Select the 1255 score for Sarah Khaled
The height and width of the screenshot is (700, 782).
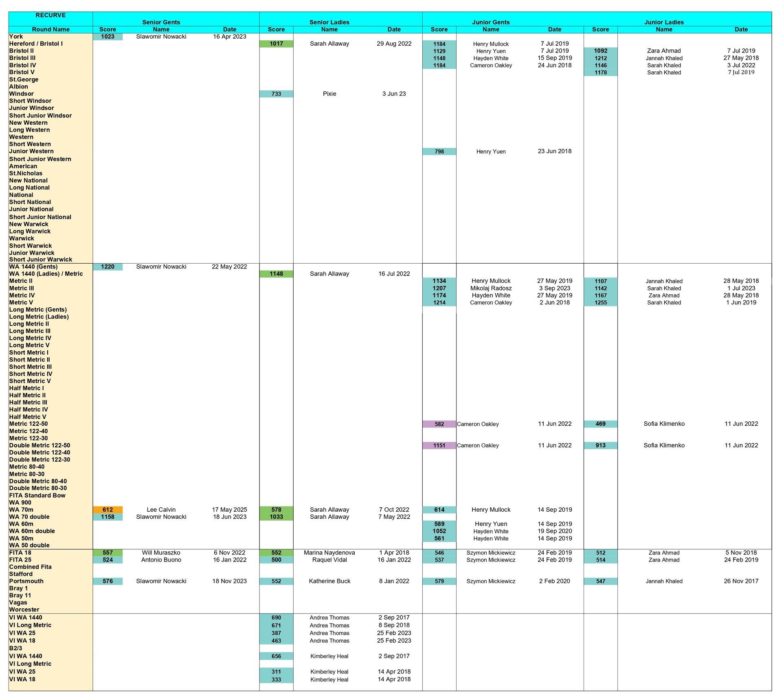pos(600,303)
